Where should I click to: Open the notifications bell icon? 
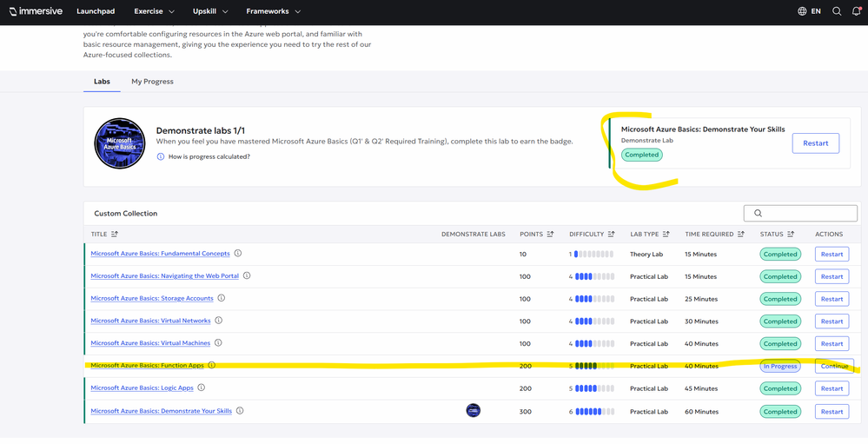pyautogui.click(x=856, y=11)
